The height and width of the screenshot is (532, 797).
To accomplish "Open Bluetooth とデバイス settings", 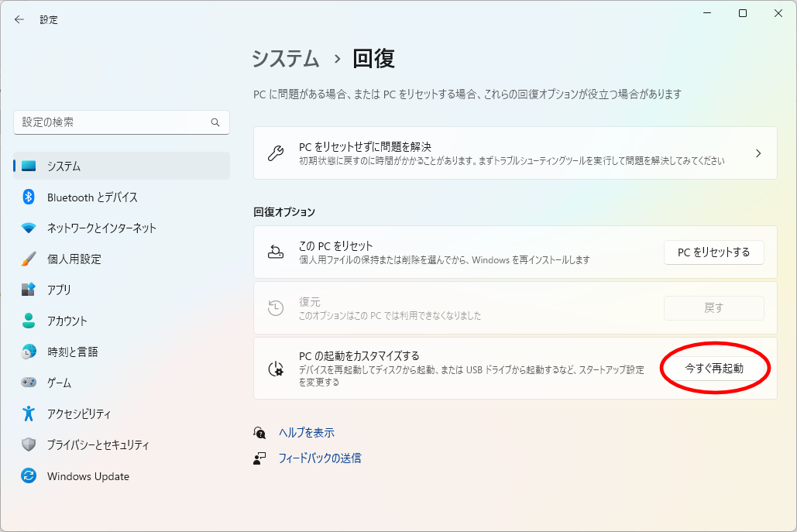I will pos(91,197).
